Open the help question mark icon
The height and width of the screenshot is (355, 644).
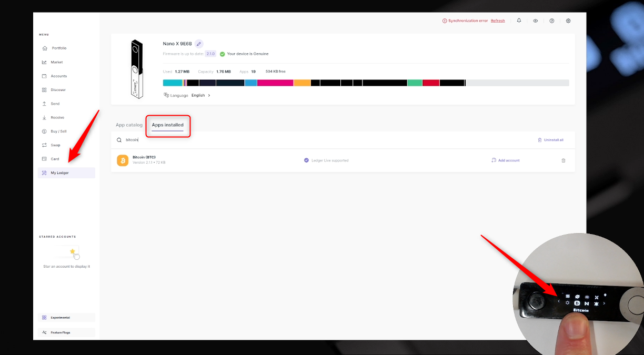(551, 21)
